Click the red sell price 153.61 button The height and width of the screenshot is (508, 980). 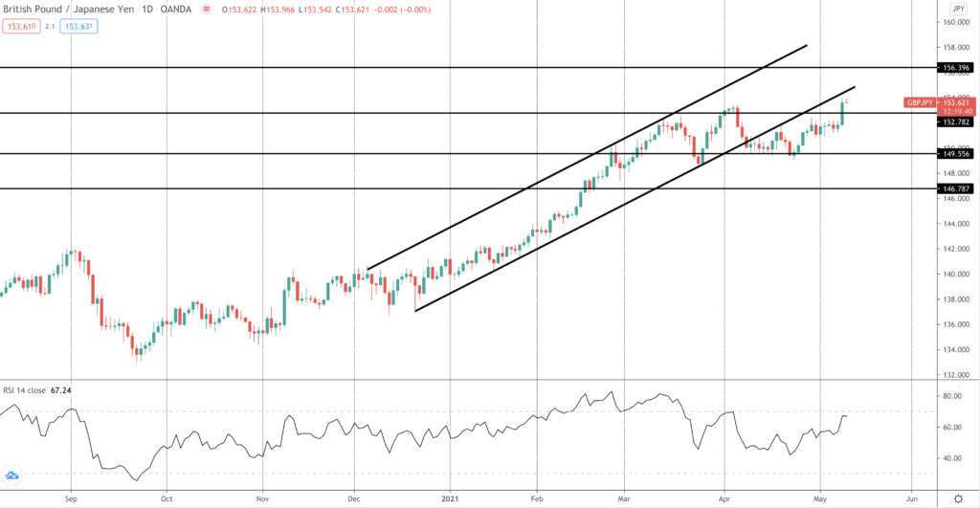click(x=19, y=27)
